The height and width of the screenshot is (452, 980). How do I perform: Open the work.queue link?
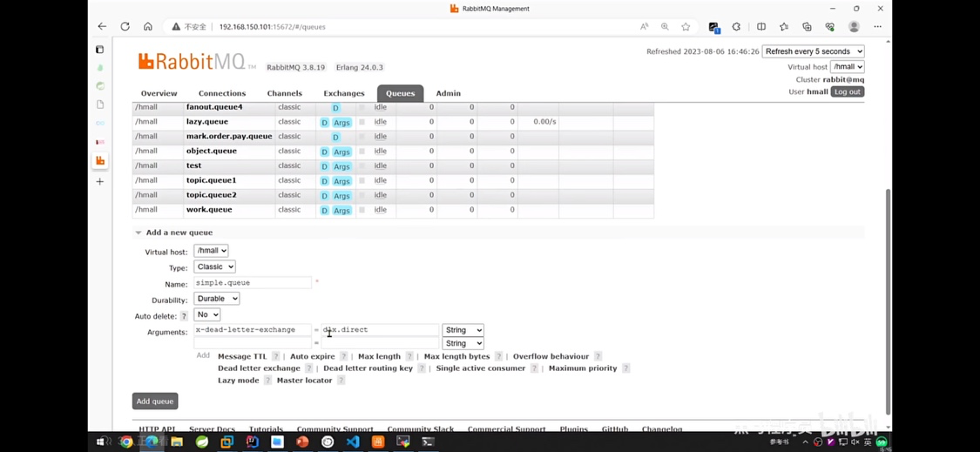point(209,209)
